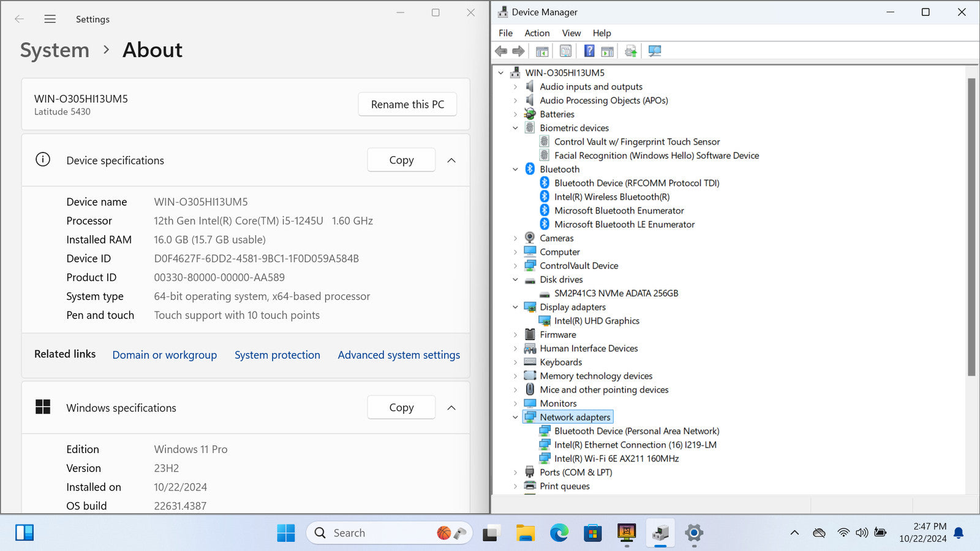Select Intel(R) Wi-Fi 6E AX211 160MHz adapter
This screenshot has width=980, height=551.
coord(616,459)
